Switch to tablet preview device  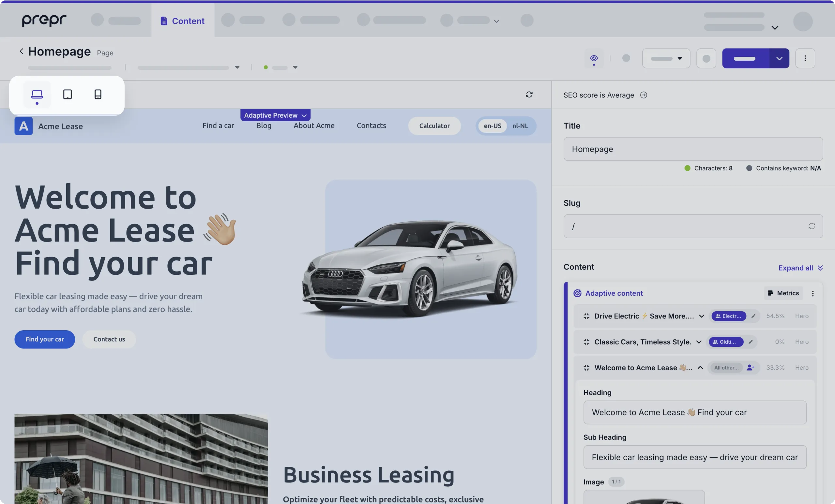[68, 94]
